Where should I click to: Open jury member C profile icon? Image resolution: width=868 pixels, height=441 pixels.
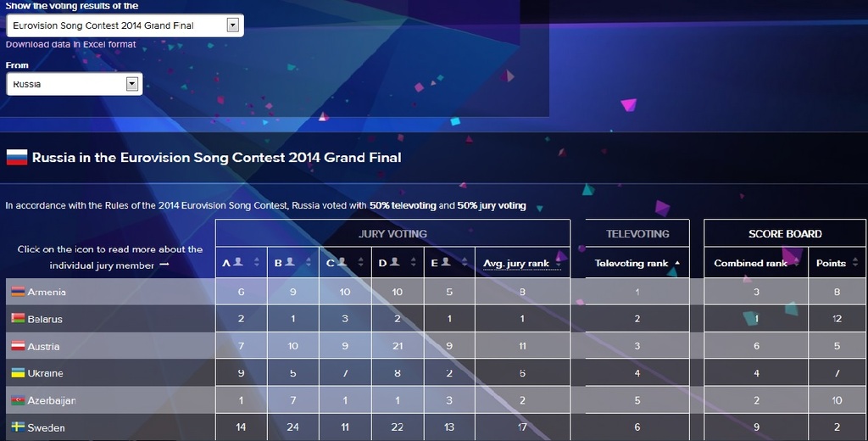pyautogui.click(x=342, y=262)
